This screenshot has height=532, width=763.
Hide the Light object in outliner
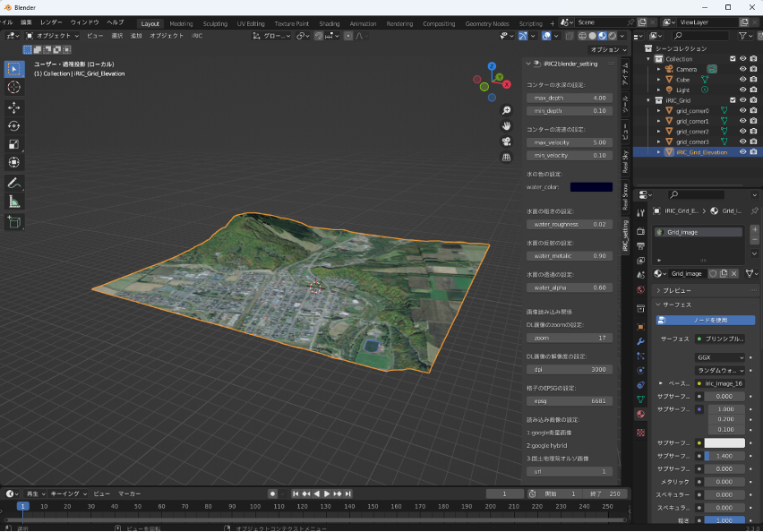742,90
